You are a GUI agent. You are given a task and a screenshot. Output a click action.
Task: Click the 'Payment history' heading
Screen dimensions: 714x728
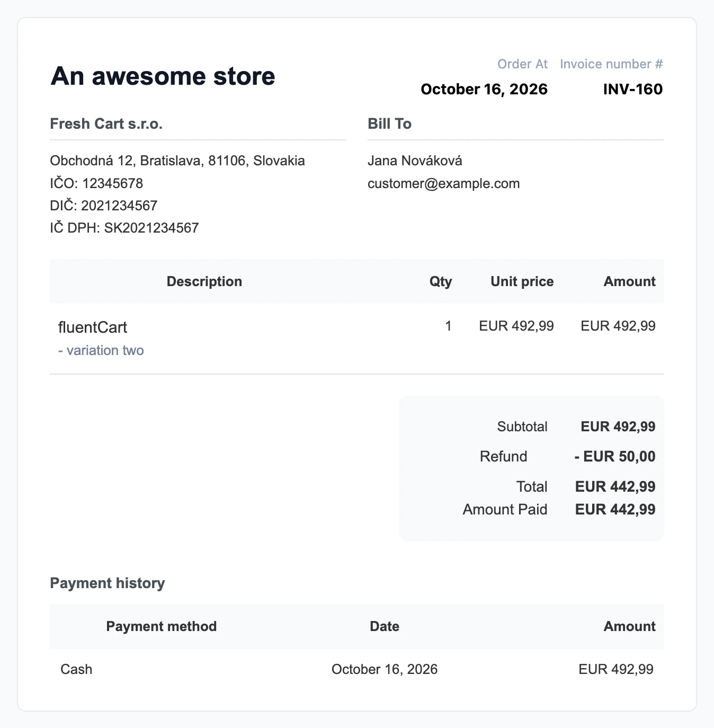click(108, 583)
